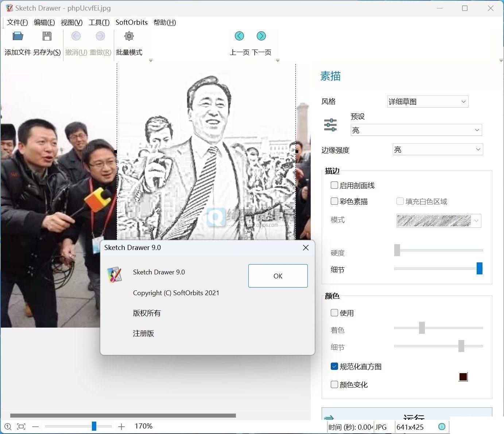
Task: Click the 另存为 save disk icon
Action: [x=47, y=36]
